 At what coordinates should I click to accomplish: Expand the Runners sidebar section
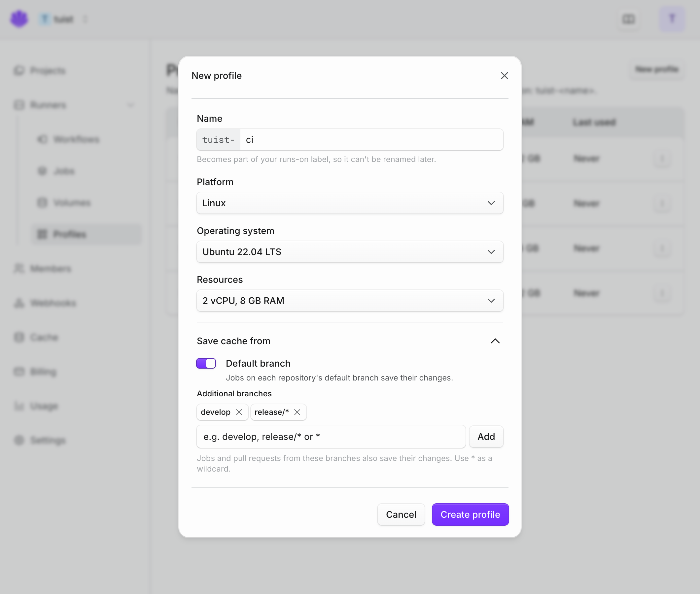pos(74,105)
